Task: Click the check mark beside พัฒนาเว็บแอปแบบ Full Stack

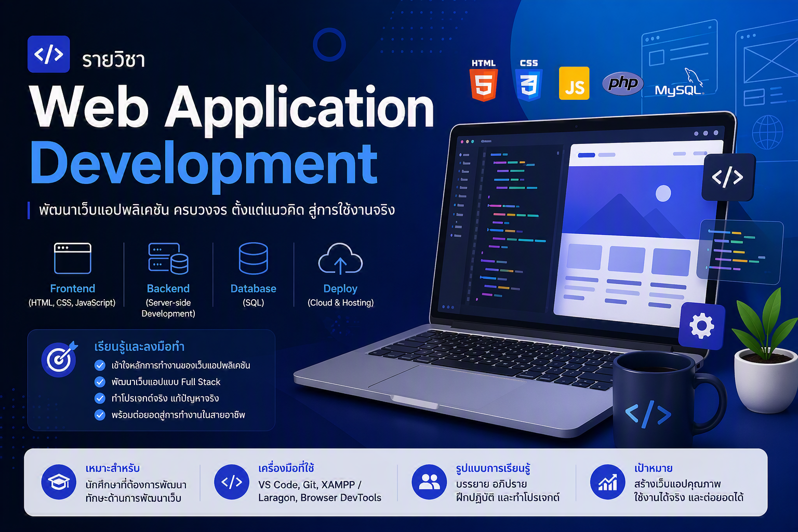Action: (x=100, y=382)
